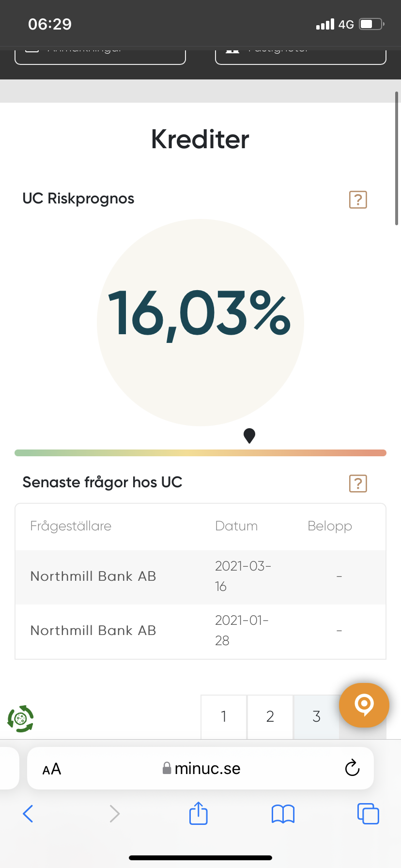Open the Safari share sheet

(x=198, y=813)
